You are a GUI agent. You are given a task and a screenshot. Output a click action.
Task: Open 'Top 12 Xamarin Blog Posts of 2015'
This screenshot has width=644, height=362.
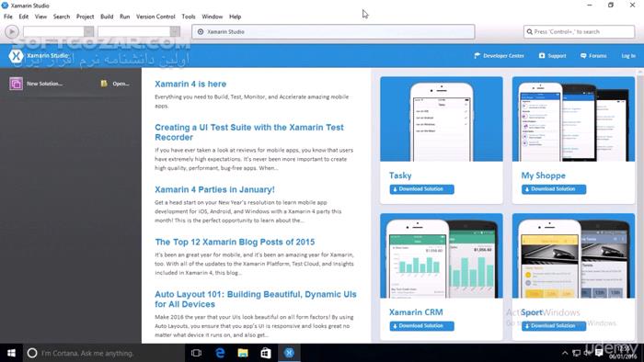[235, 243]
